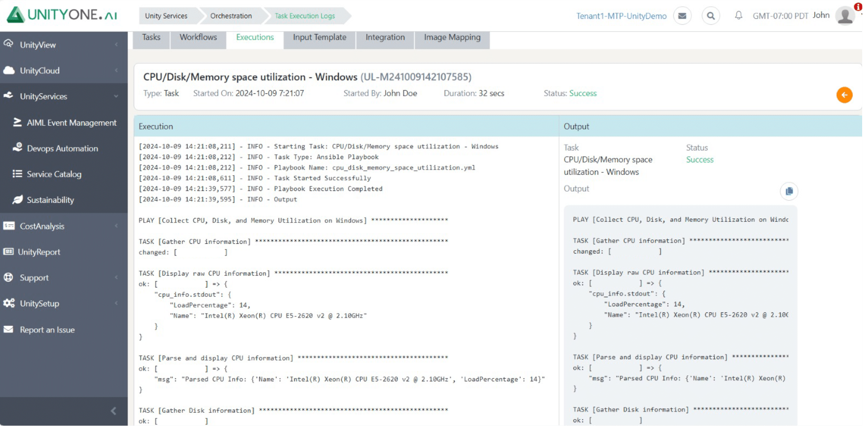
Task: Click the Devops Automation icon
Action: pyautogui.click(x=17, y=147)
